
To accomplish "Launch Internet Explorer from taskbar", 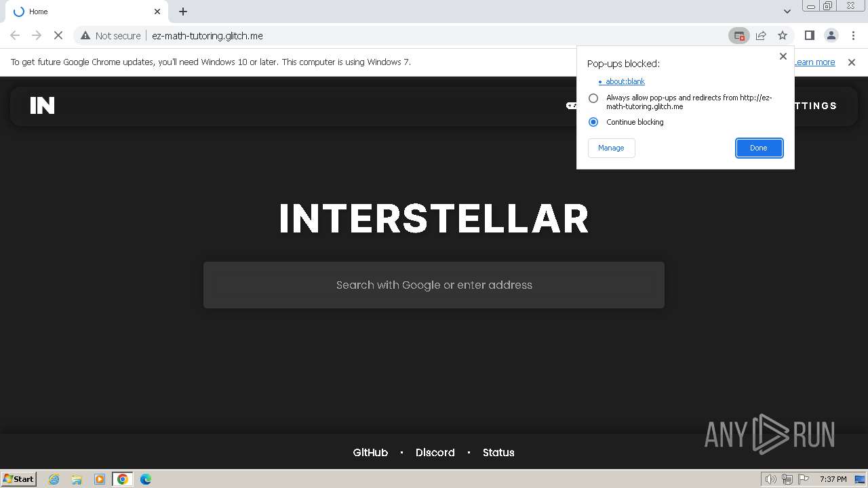I will tap(54, 479).
